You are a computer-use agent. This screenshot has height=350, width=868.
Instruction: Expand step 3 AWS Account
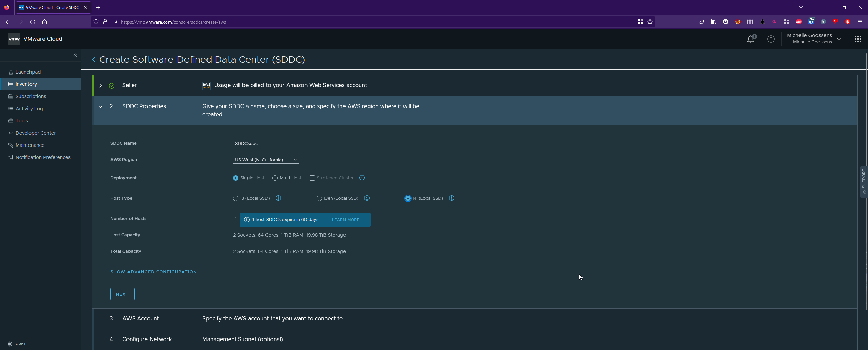[475, 319]
